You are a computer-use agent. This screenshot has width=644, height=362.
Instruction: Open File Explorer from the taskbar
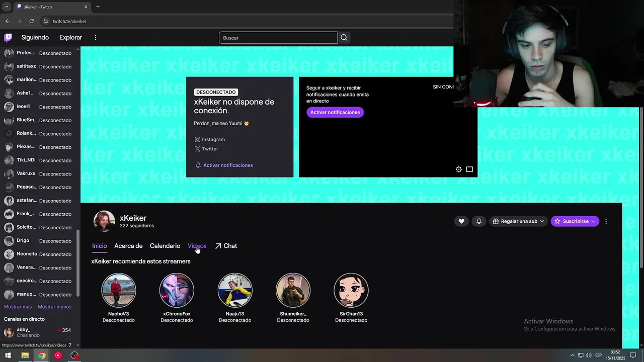point(25,355)
